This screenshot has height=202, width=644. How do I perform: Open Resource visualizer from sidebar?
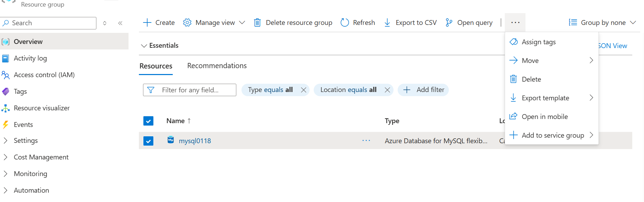coord(41,108)
